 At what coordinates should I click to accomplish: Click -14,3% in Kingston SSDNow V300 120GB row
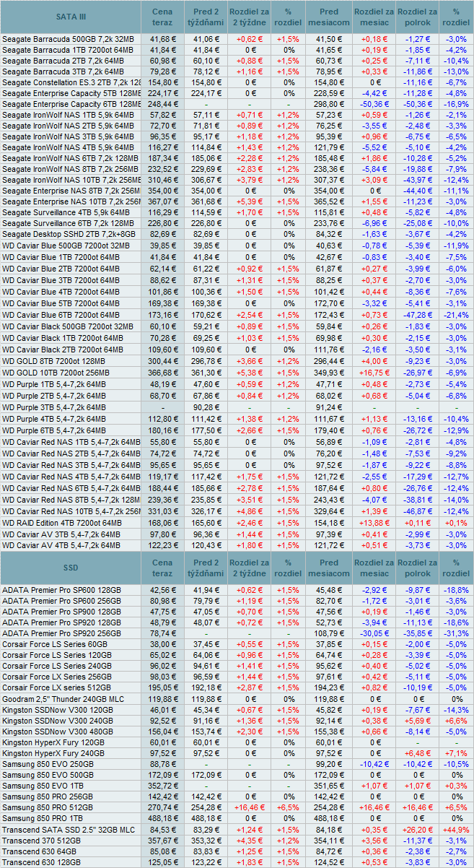point(455,711)
